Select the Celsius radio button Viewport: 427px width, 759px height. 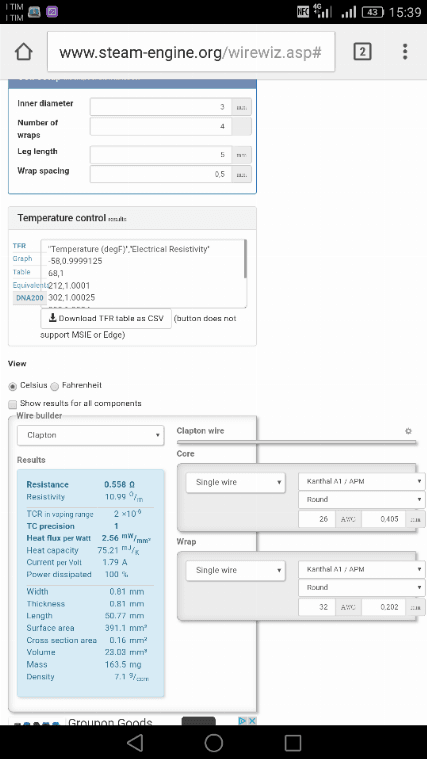coord(13,386)
